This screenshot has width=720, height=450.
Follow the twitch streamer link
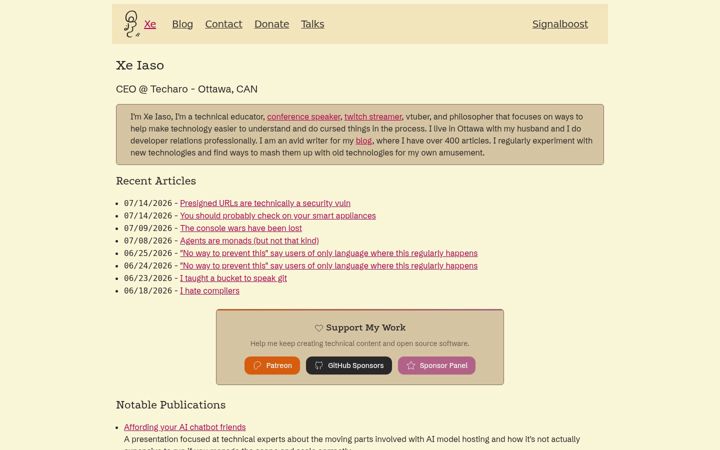[373, 117]
